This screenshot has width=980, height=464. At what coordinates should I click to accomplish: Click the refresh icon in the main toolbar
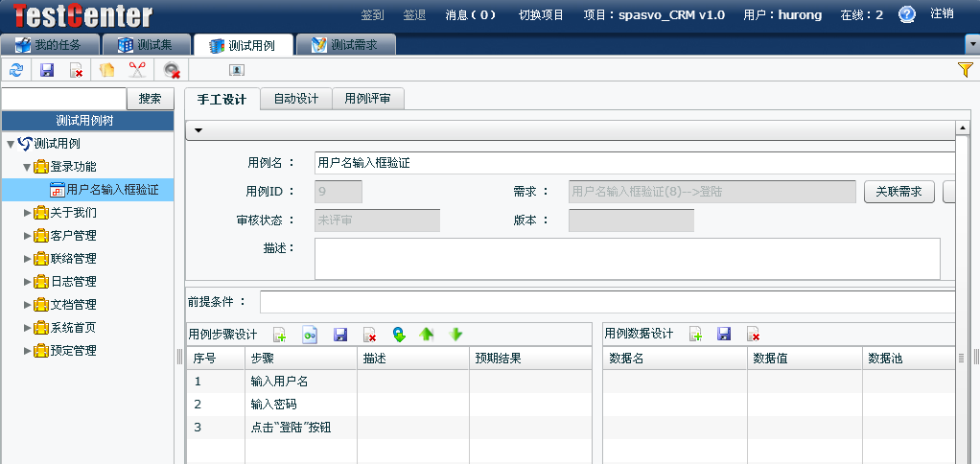coord(16,70)
